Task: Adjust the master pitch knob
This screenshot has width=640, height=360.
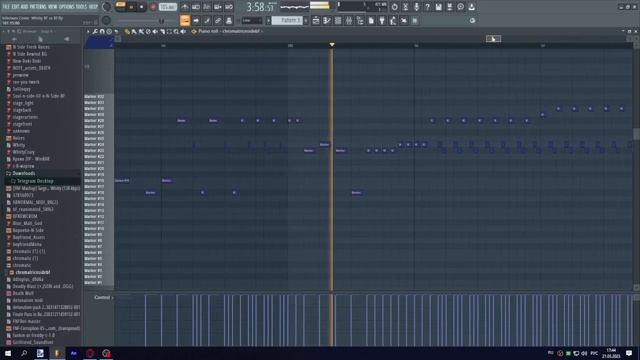Action: [107, 20]
